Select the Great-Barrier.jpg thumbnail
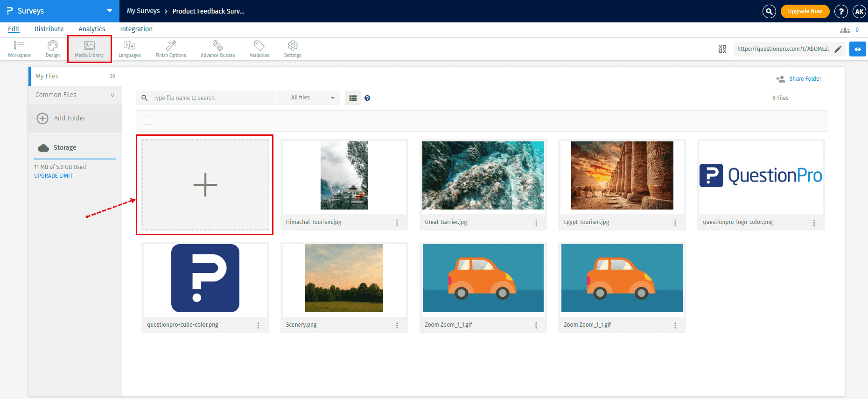Image resolution: width=868 pixels, height=399 pixels. pyautogui.click(x=483, y=175)
